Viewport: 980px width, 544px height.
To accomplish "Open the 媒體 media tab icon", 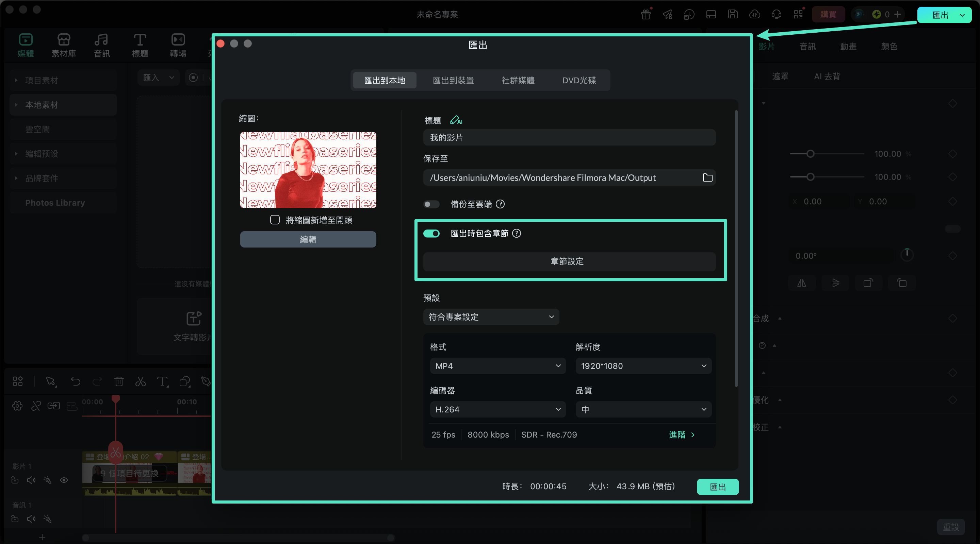I will point(26,39).
